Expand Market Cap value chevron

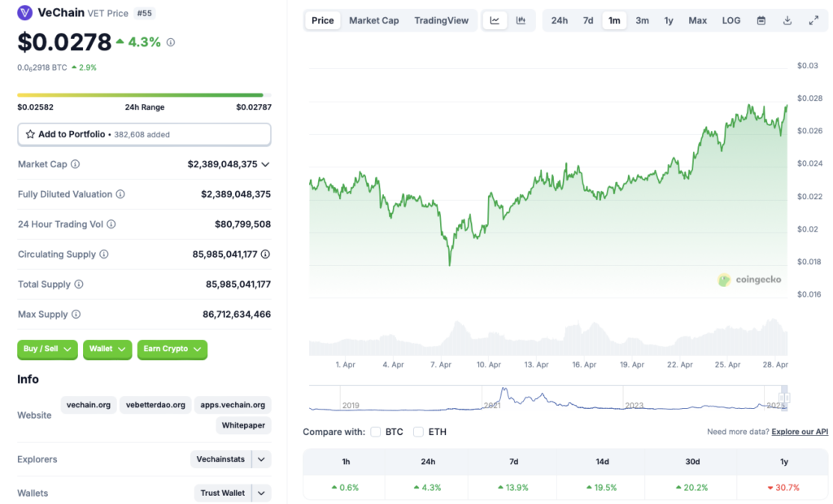tap(265, 165)
